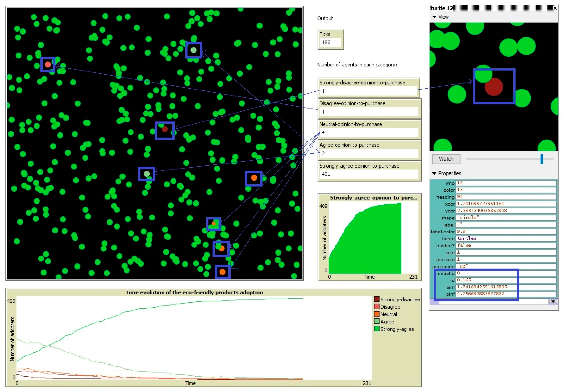Screen dimensions: 564x392
Task: Click the boxed salmon-red disagree agent
Action: [x=48, y=65]
